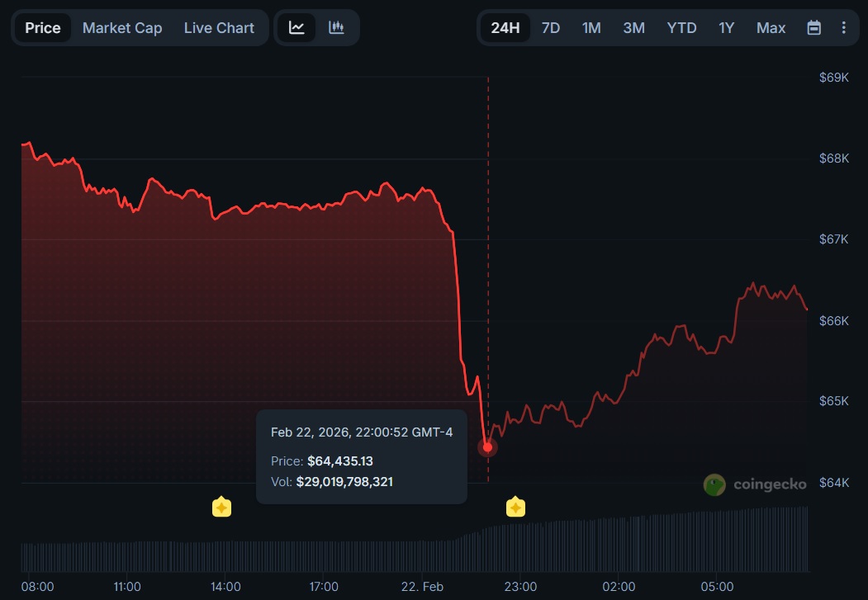Viewport: 868px width, 600px height.
Task: Click the CoinGecko logo watermark
Action: coord(755,484)
